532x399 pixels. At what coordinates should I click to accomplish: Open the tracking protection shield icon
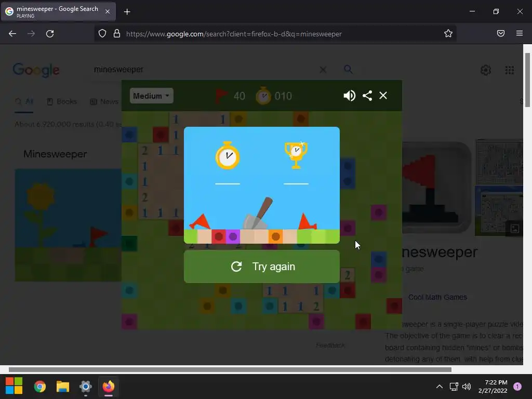pyautogui.click(x=102, y=34)
